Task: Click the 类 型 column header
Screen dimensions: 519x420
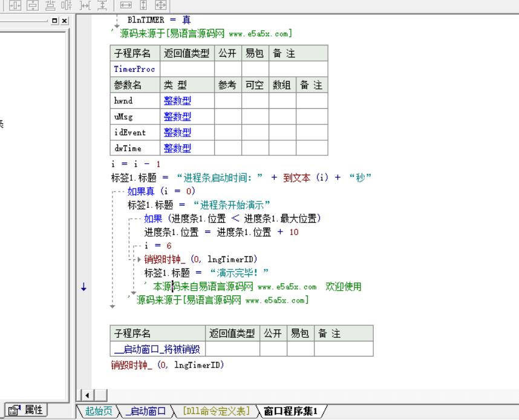Action: [187, 85]
